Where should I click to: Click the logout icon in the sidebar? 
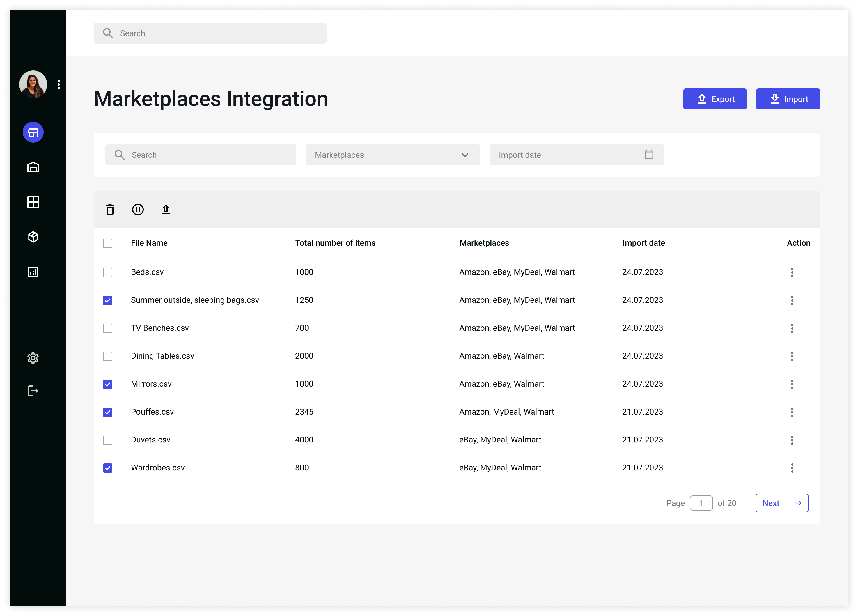pyautogui.click(x=33, y=390)
